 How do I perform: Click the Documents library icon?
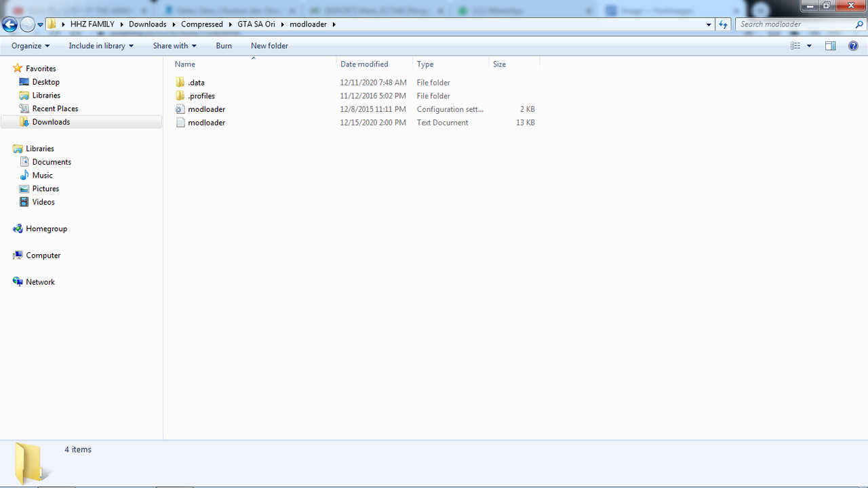point(24,162)
